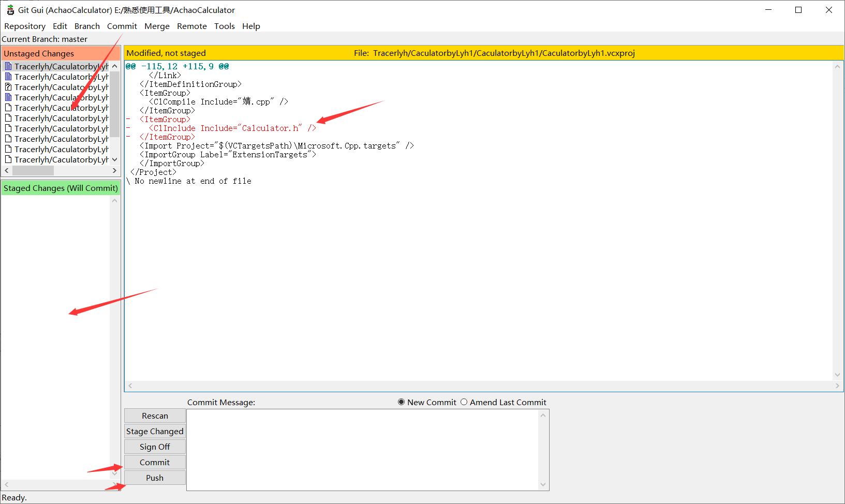Click the ClCompile Include diff line
This screenshot has height=504, width=845.
[x=218, y=101]
